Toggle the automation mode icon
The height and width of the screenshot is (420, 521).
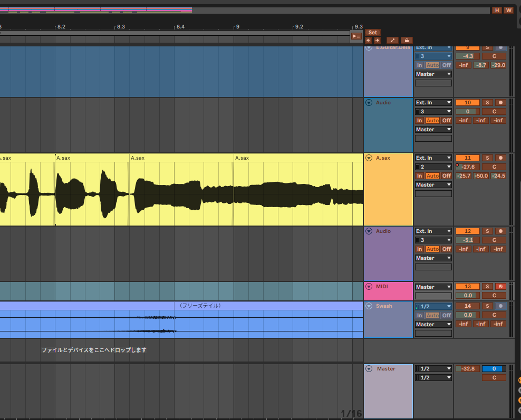pyautogui.click(x=392, y=40)
